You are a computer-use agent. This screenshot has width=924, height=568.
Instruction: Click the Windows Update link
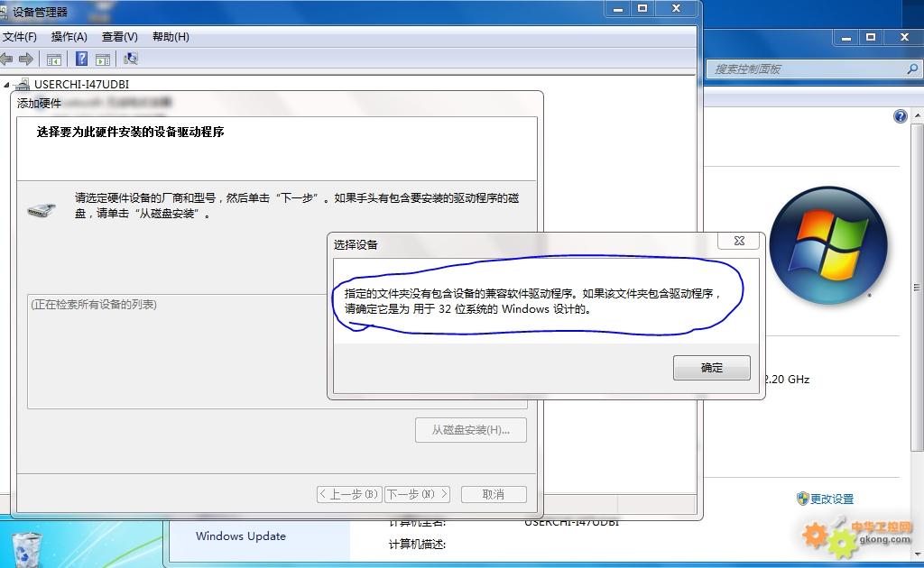click(x=240, y=536)
